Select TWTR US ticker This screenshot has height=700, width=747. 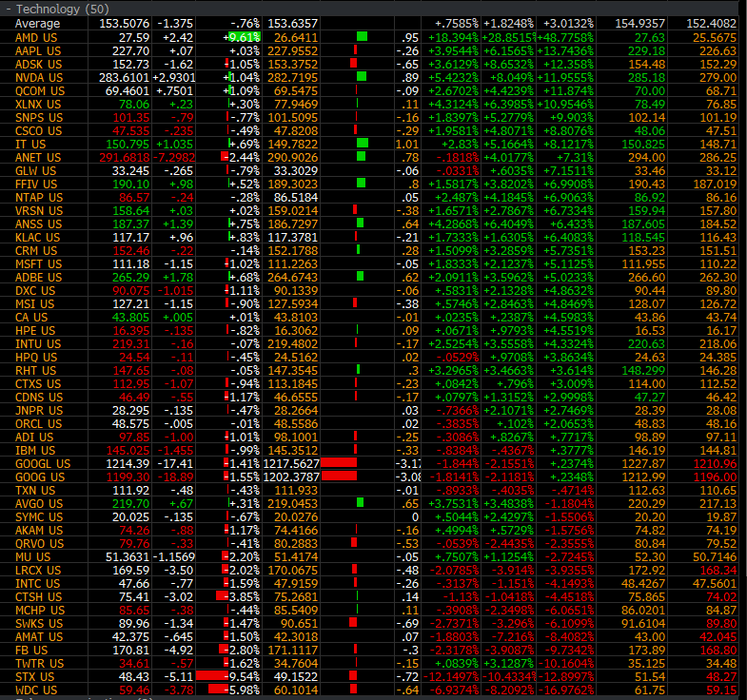pyautogui.click(x=40, y=664)
